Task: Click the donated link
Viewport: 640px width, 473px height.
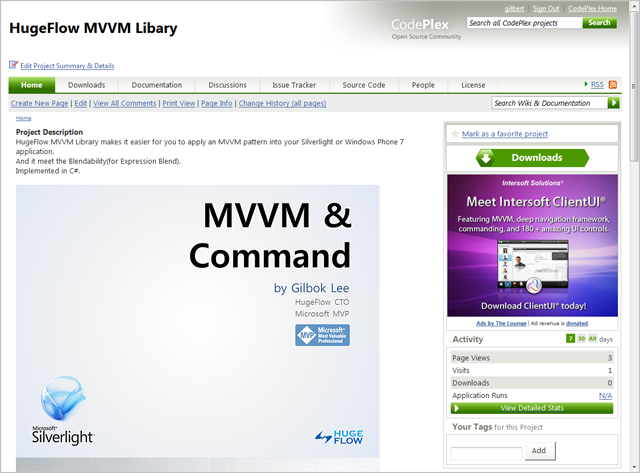Action: (x=577, y=323)
